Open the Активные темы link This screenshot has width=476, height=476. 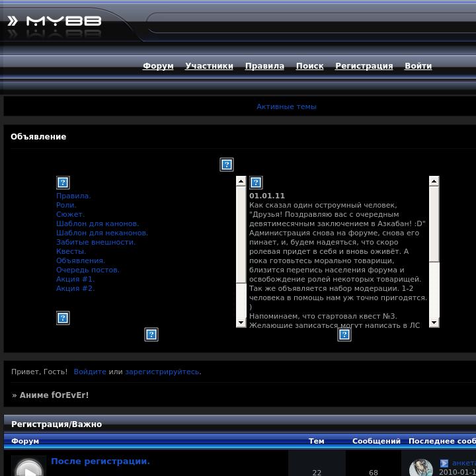(286, 106)
